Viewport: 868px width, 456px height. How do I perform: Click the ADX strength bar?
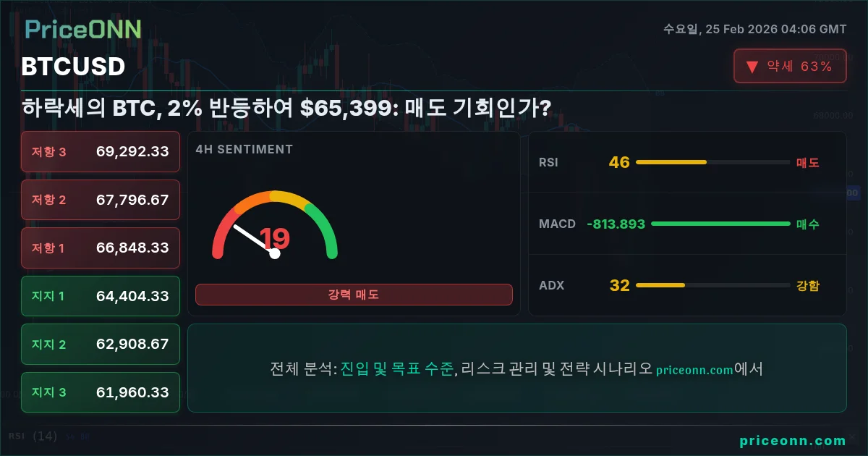712,285
